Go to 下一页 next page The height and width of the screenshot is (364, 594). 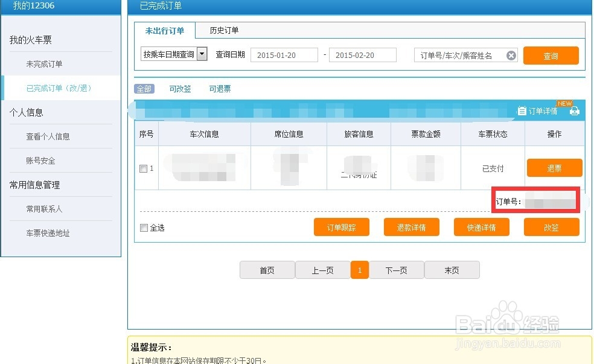tap(396, 270)
